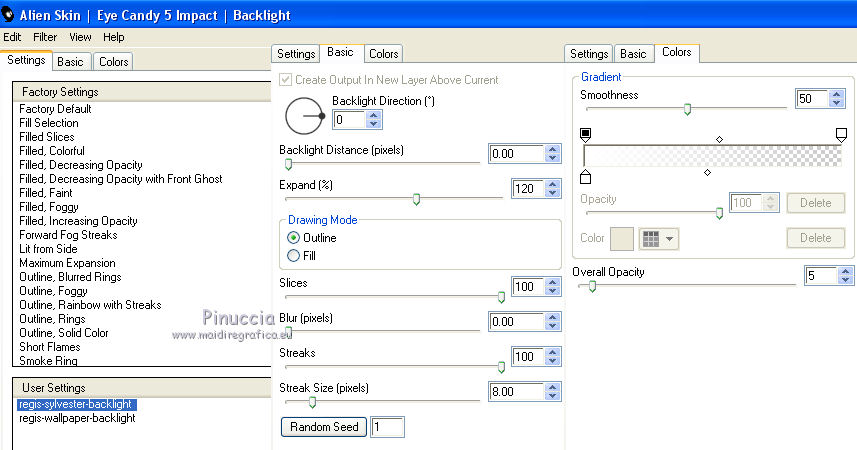Select Lit from Side preset
The height and width of the screenshot is (450, 857).
[48, 249]
